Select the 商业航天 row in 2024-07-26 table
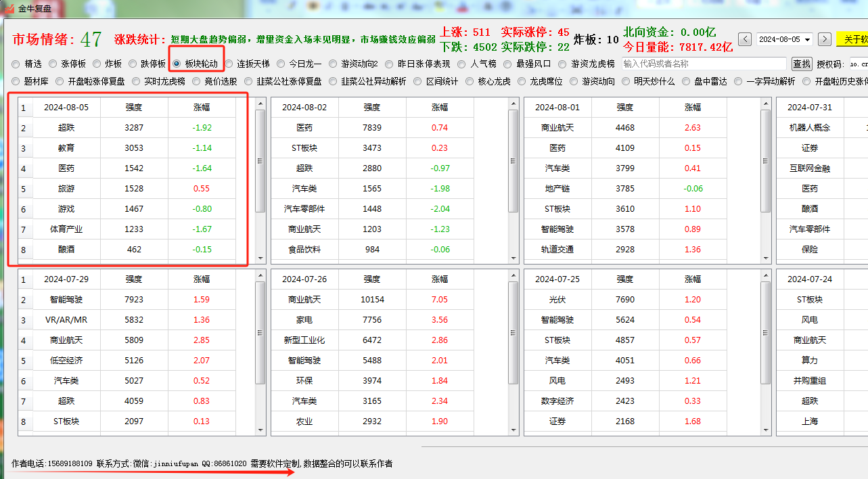The image size is (868, 479). [x=304, y=299]
